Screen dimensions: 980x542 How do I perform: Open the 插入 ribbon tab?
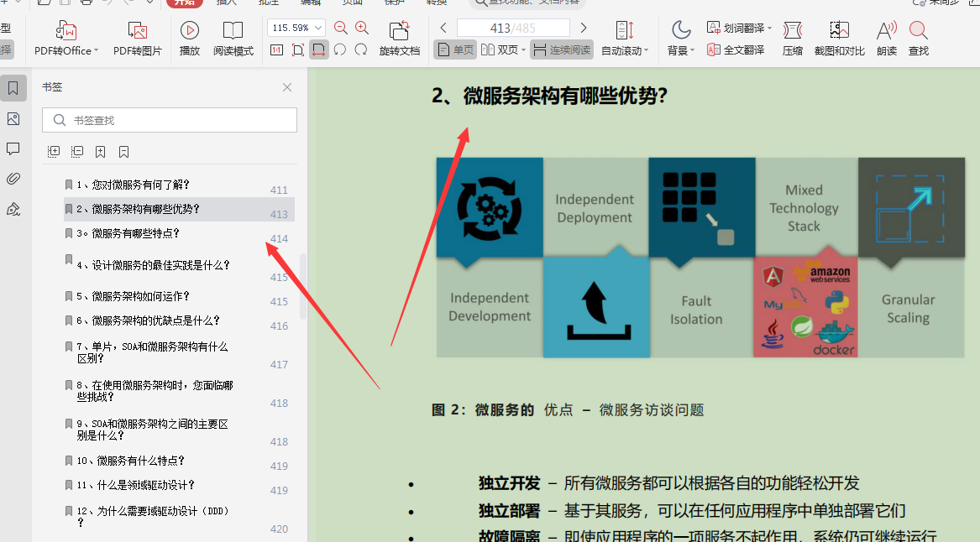pos(227,3)
